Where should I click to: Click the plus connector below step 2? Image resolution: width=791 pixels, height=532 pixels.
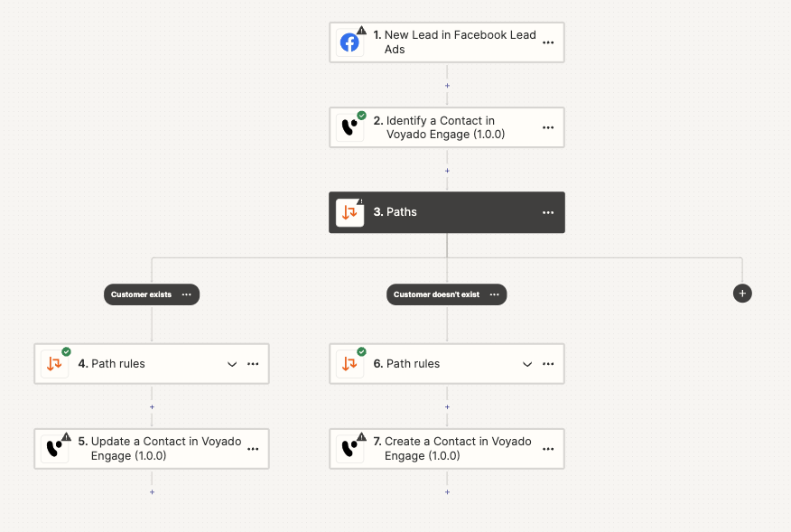446,170
